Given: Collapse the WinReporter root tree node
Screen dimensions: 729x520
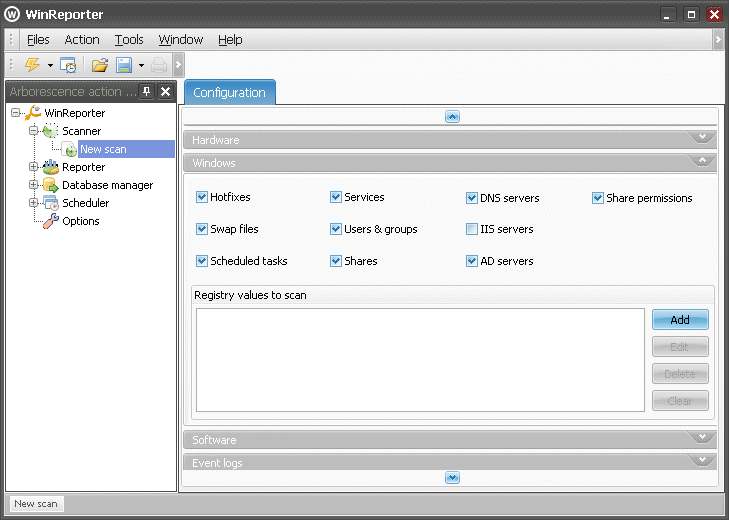Looking at the screenshot, I should tap(15, 113).
